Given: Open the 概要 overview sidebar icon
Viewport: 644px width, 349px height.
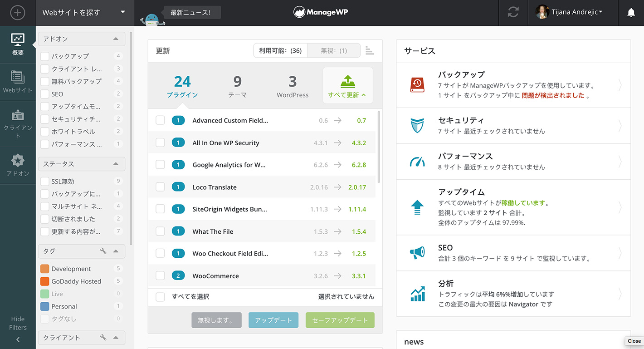Looking at the screenshot, I should tap(18, 44).
